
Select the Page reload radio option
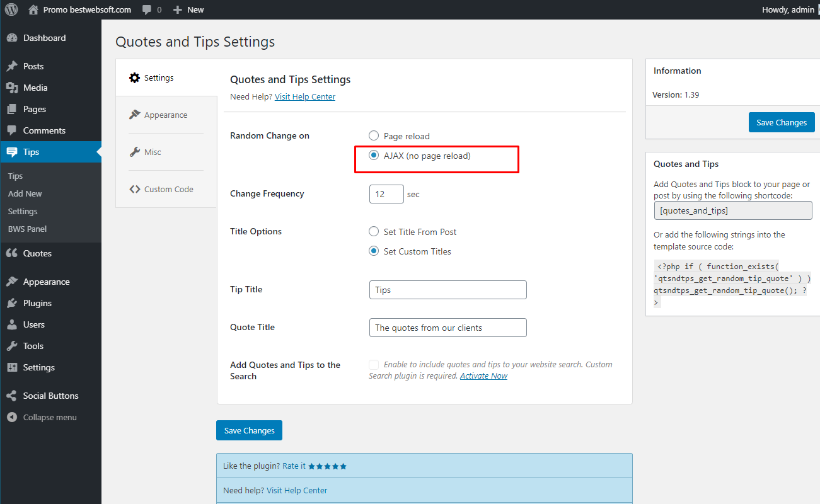(374, 136)
